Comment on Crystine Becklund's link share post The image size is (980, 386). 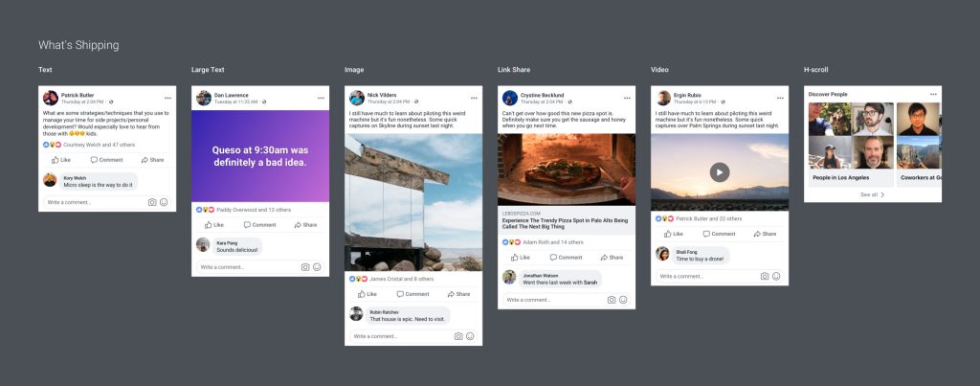click(x=566, y=257)
